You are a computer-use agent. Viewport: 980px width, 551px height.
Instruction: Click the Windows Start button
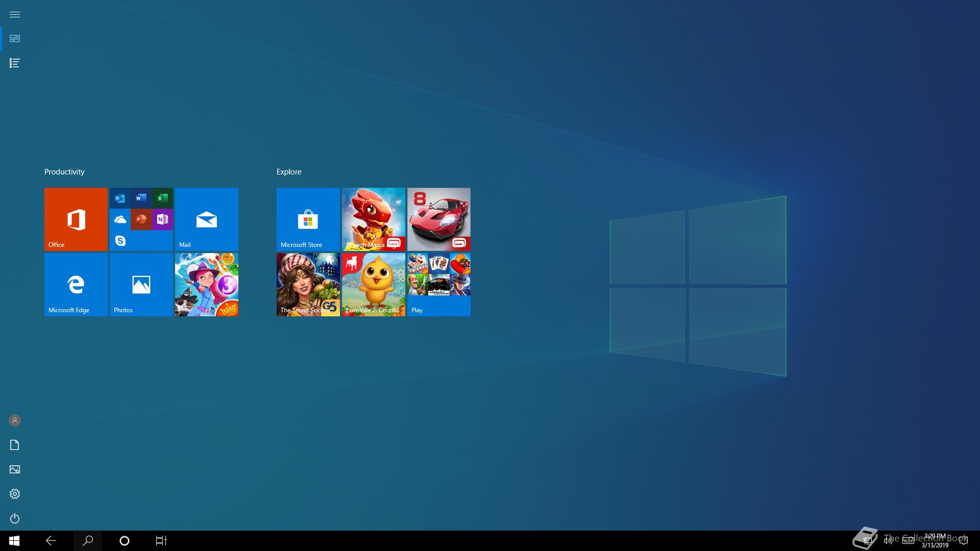[x=14, y=541]
